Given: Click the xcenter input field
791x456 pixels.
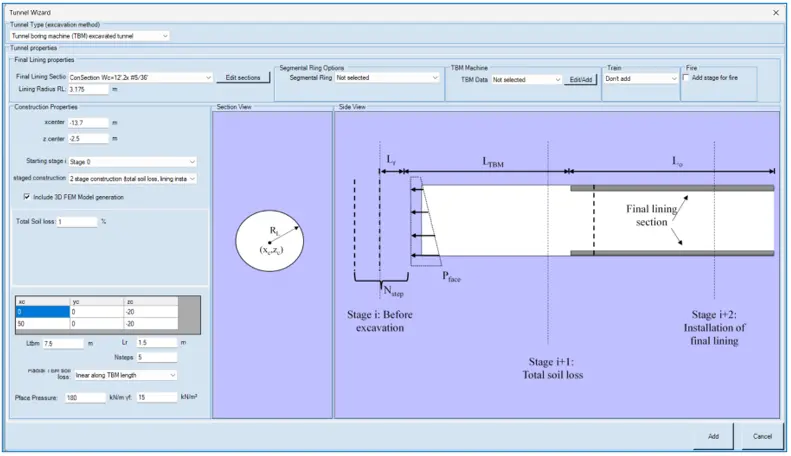Looking at the screenshot, I should click(88, 123).
